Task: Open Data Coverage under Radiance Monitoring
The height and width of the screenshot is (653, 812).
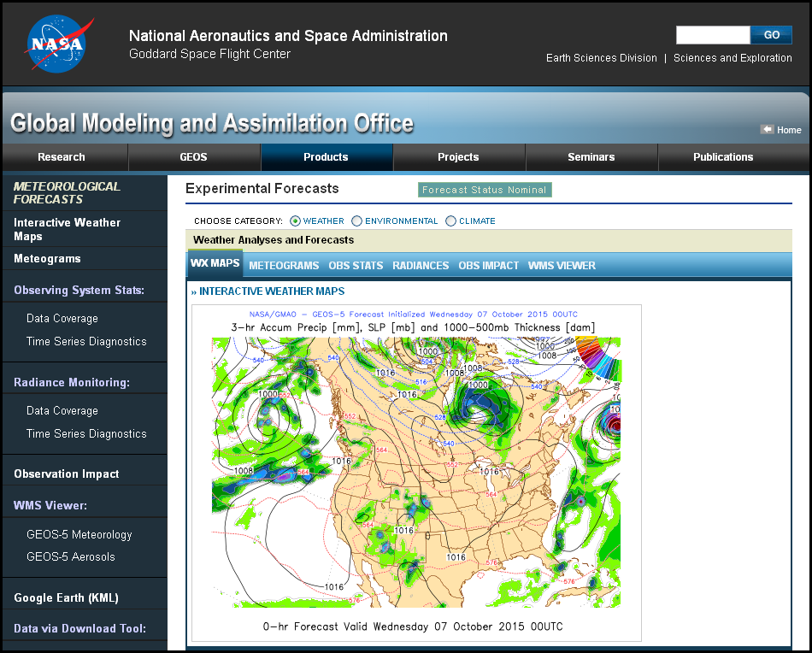Action: click(62, 410)
